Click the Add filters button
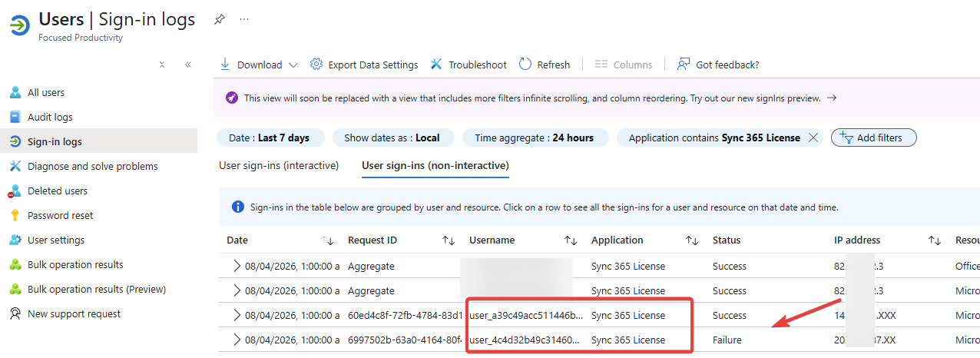 click(x=873, y=138)
